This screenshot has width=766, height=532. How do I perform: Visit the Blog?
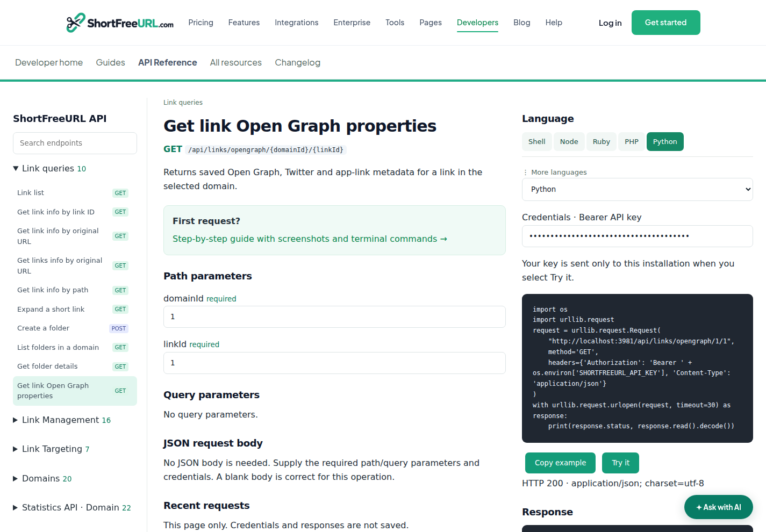click(522, 23)
